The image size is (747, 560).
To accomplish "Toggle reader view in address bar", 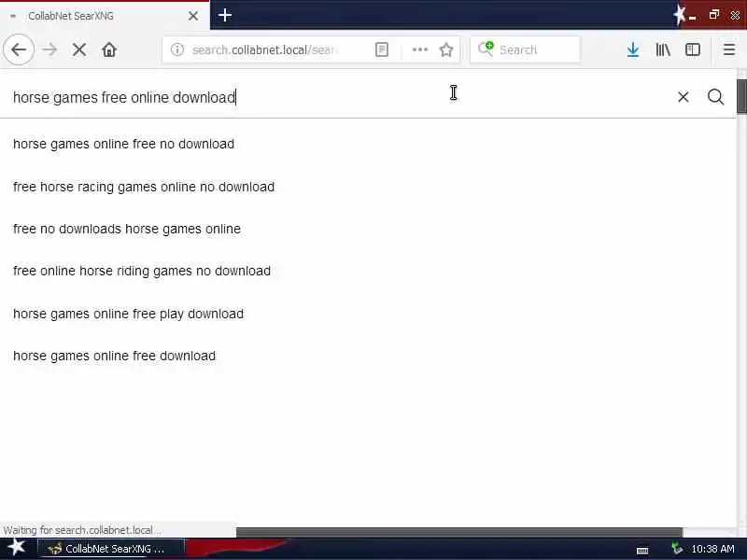I will coord(382,49).
